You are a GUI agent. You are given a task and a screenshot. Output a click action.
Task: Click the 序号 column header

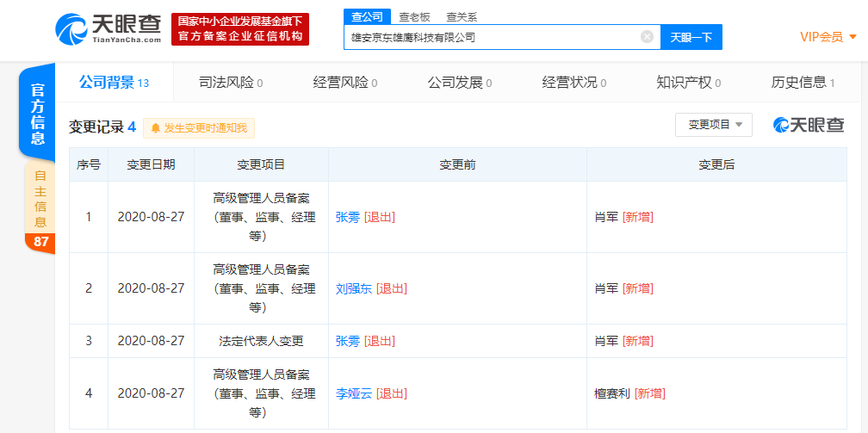coord(89,164)
